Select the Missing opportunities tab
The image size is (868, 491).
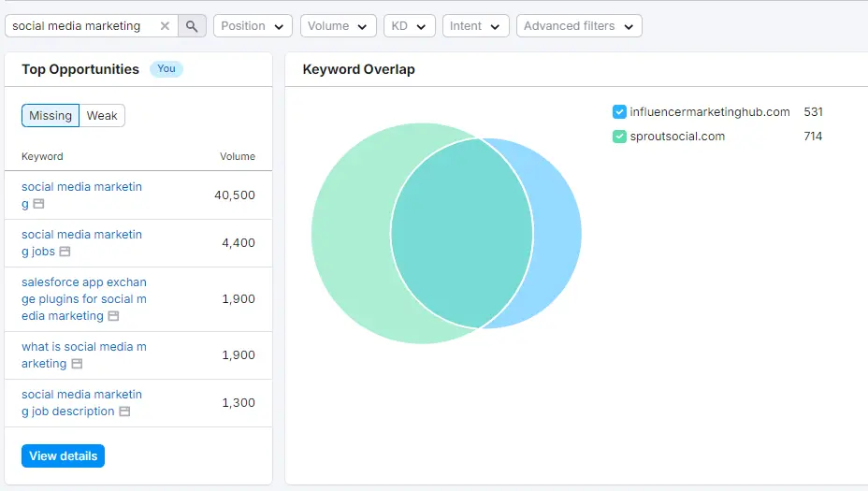click(x=51, y=116)
